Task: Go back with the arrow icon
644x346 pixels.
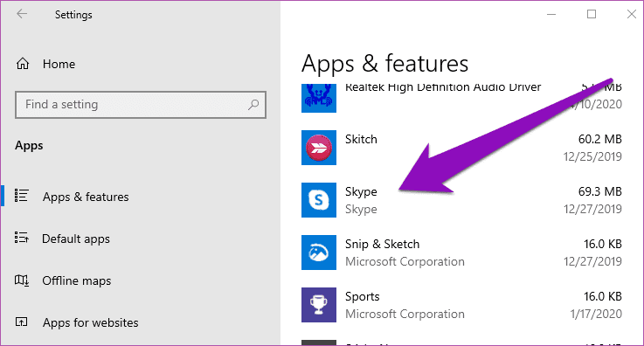Action: (x=22, y=14)
